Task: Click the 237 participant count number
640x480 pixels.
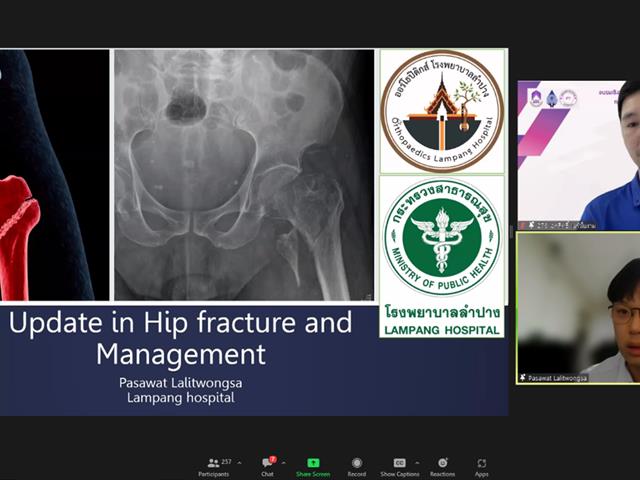Action: pyautogui.click(x=226, y=462)
